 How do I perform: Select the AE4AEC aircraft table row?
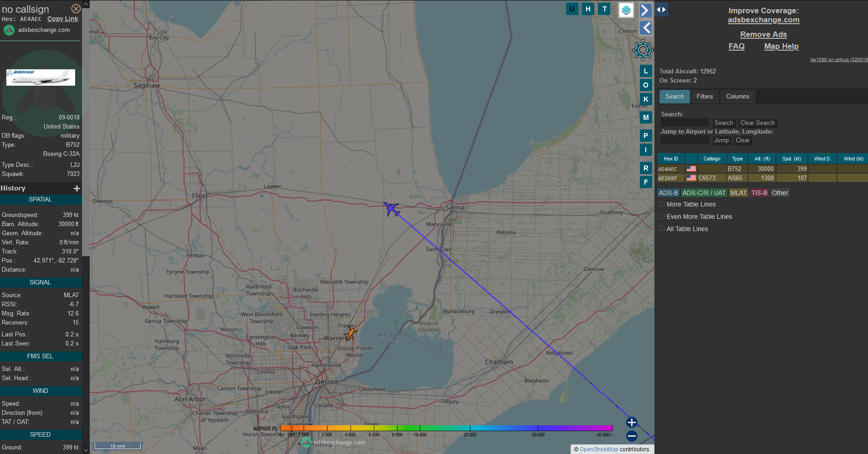(762, 169)
